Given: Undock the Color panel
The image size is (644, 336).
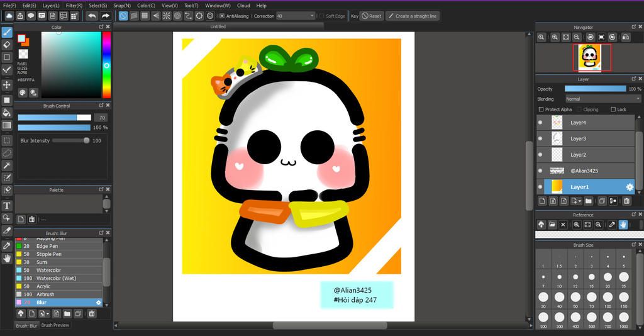Looking at the screenshot, I should point(101,26).
